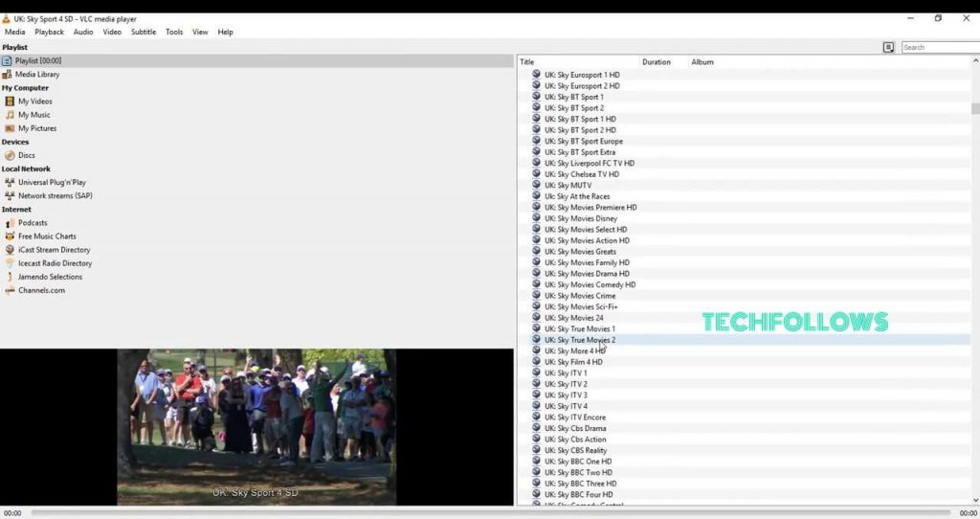Click the UK: Sky Movies Disney stream icon
This screenshot has height=519, width=980.
[x=536, y=217]
